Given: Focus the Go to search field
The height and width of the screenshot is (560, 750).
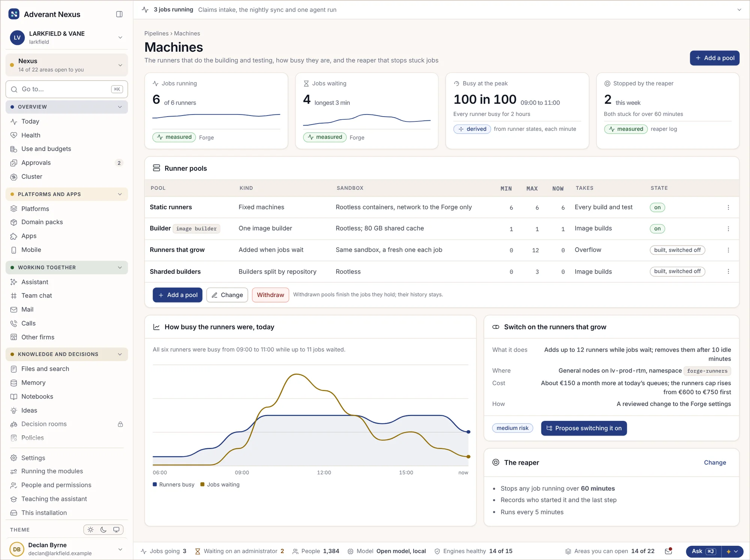Looking at the screenshot, I should pyautogui.click(x=67, y=89).
